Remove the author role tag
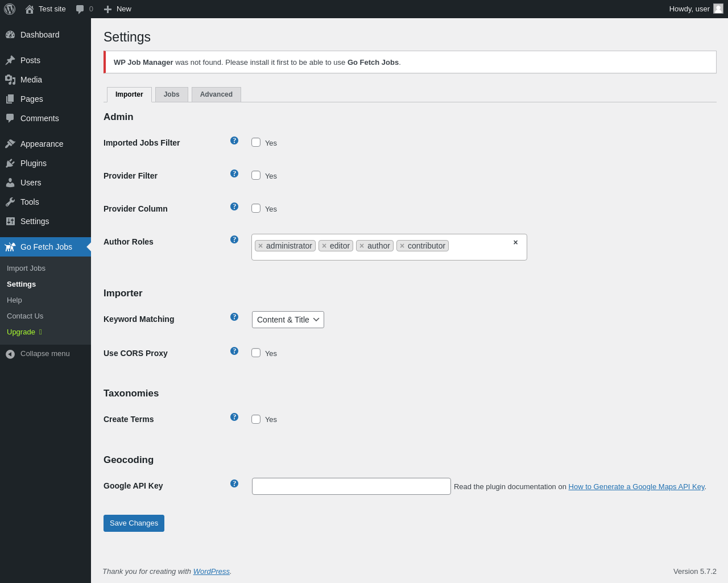Screen dimensions: 728x583 point(362,246)
